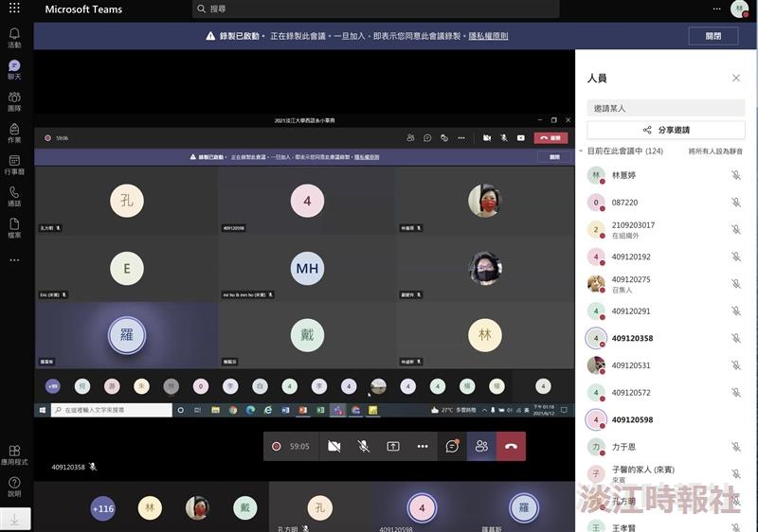Toggle camera in meeting control bar
This screenshot has height=532, width=758.
pyautogui.click(x=334, y=446)
